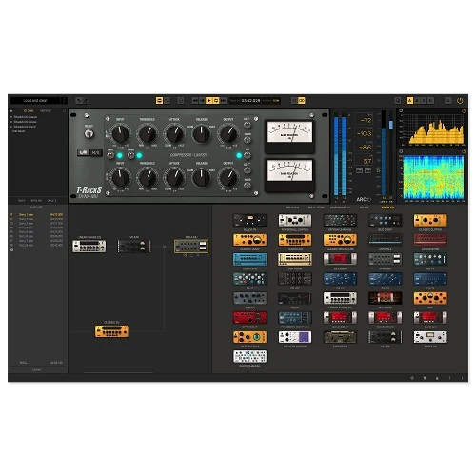Click Save below the preset list
This screenshot has height=476, width=476.
[x=22, y=201]
